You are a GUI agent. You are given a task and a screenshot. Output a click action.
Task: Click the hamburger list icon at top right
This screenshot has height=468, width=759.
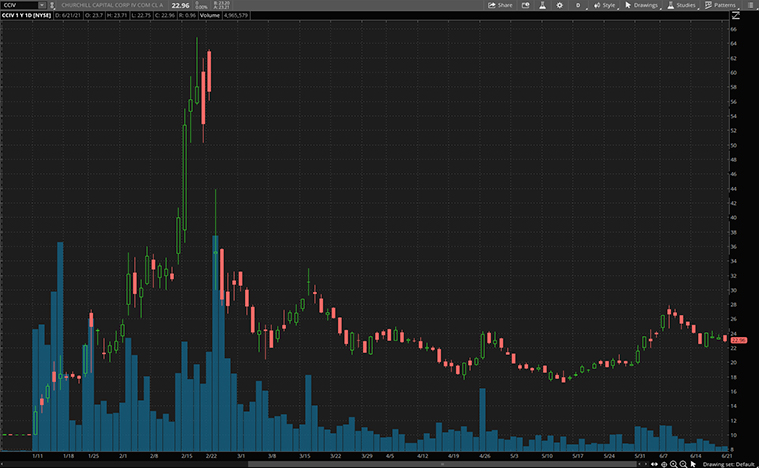(x=751, y=5)
